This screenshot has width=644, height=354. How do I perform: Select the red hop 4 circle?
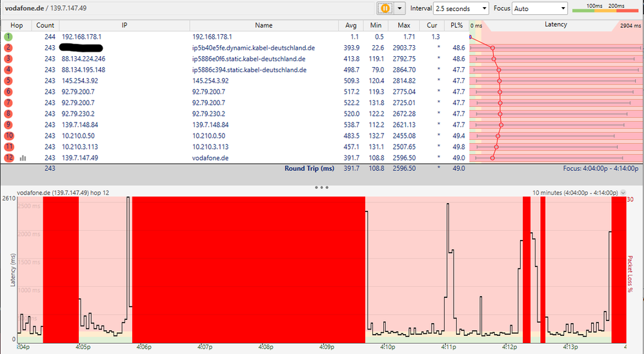[x=8, y=70]
